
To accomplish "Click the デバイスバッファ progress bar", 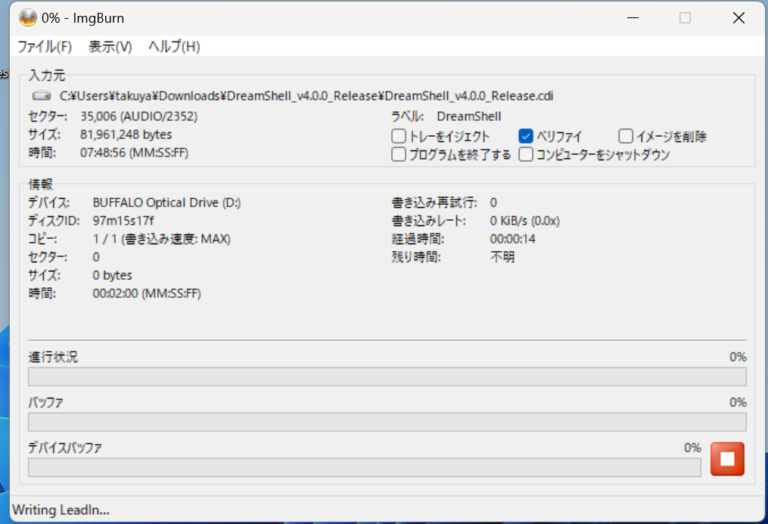I will (x=364, y=467).
